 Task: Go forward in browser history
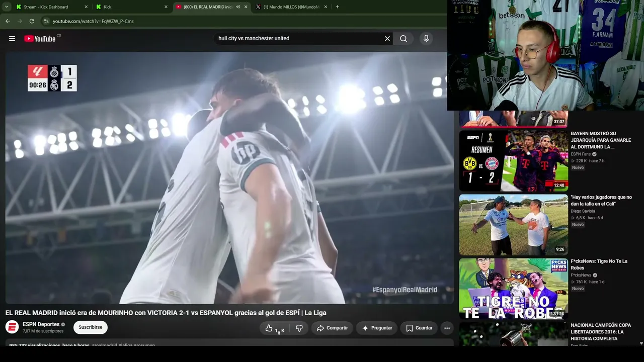(20, 21)
